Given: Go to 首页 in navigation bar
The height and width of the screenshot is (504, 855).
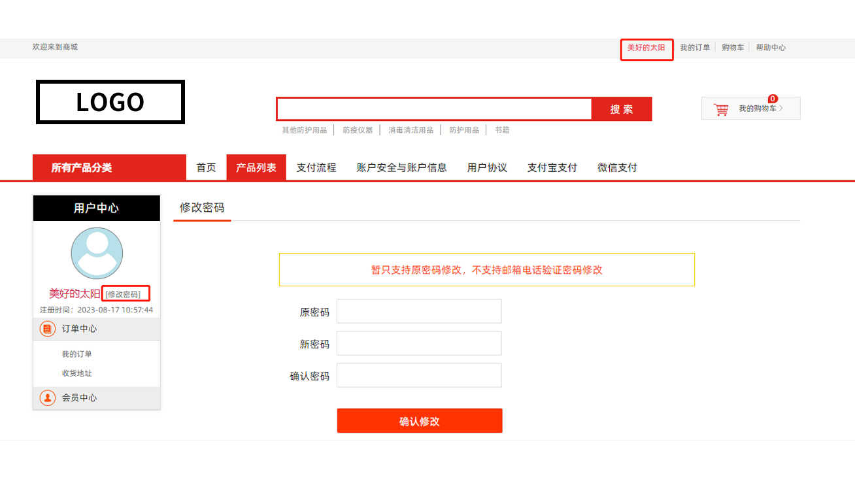Looking at the screenshot, I should coord(207,167).
